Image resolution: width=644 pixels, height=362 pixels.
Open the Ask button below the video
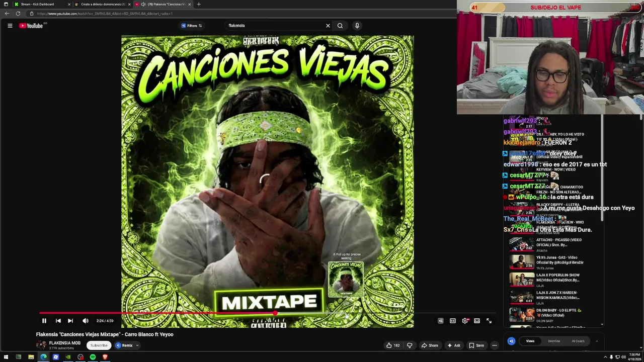(x=453, y=345)
